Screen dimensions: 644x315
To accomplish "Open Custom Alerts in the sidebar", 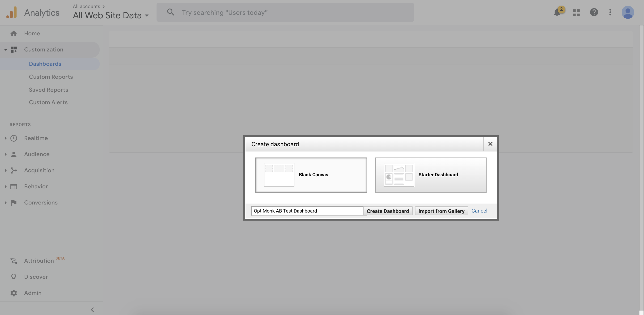I will pos(48,102).
